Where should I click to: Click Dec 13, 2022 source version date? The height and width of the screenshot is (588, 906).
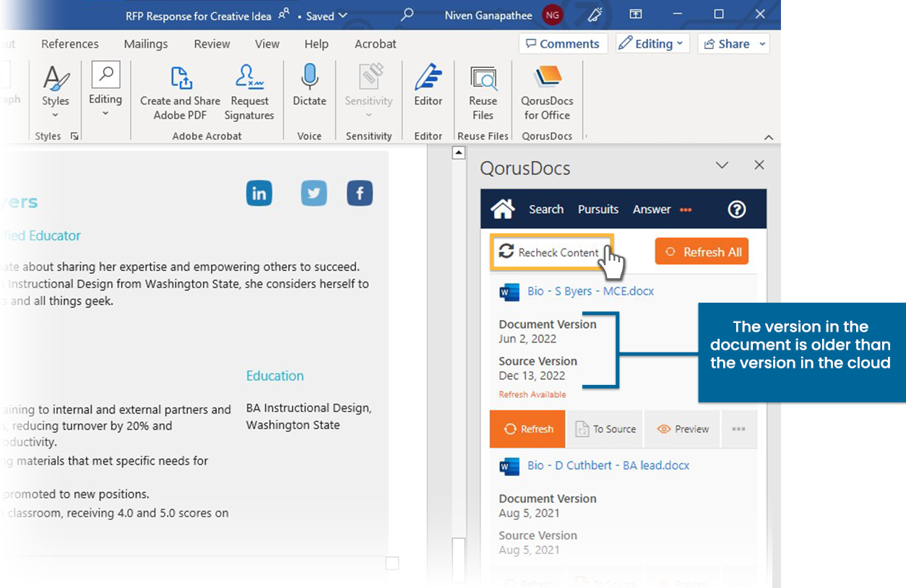click(x=532, y=376)
